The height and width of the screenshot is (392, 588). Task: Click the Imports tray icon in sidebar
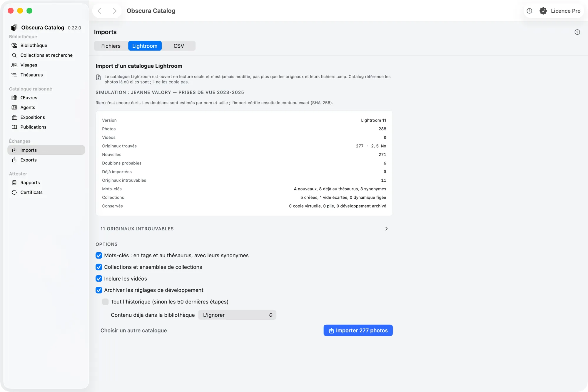(14, 150)
